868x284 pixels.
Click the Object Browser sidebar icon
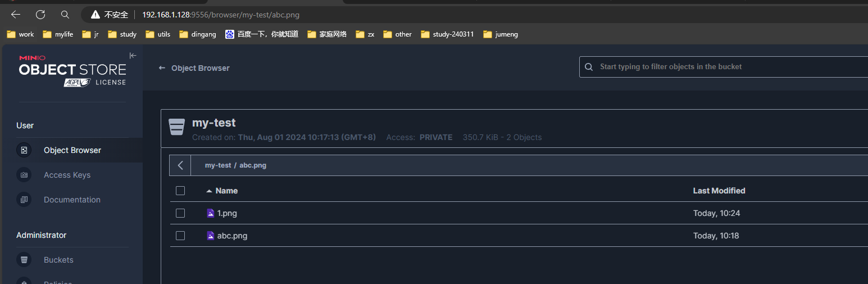pos(24,150)
